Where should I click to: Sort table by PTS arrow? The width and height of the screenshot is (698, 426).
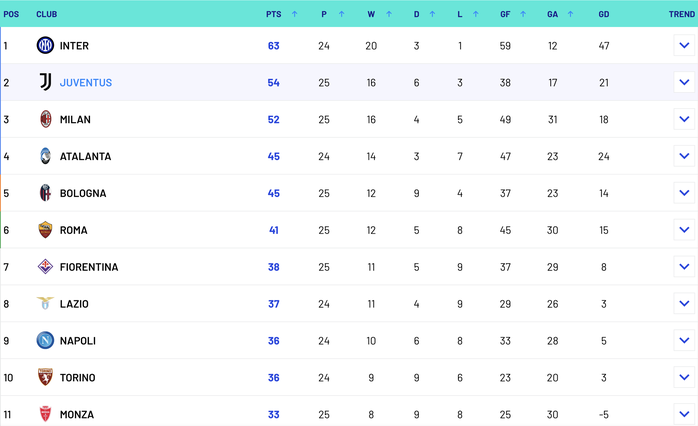[294, 14]
